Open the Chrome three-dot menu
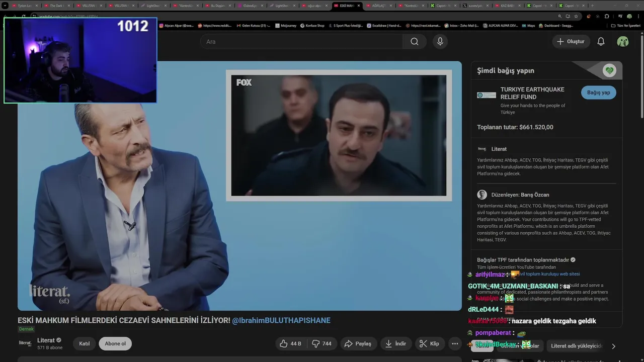The image size is (644, 362). (637, 16)
